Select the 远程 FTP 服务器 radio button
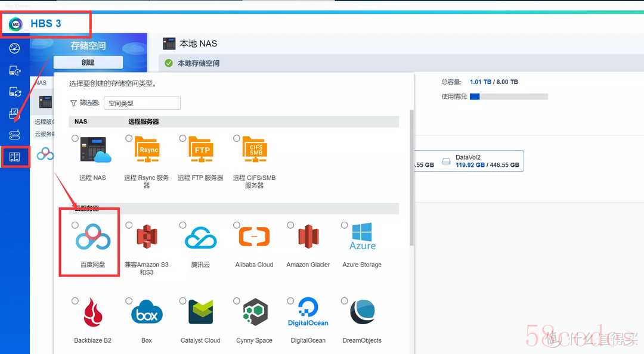 pos(183,138)
